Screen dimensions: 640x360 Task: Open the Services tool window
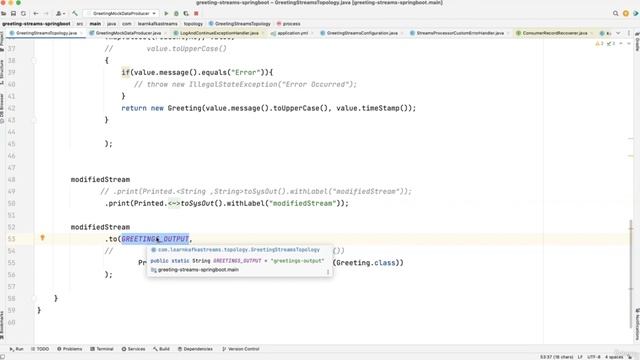(x=133, y=349)
